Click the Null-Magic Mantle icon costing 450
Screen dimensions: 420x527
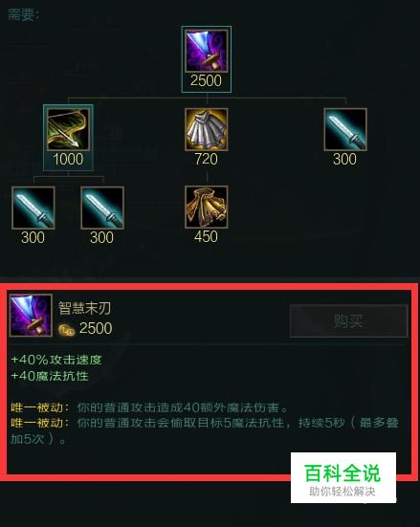click(206, 207)
